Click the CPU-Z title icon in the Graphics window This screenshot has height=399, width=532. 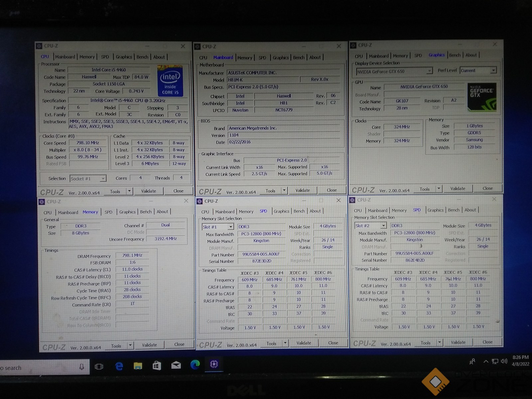pos(353,45)
